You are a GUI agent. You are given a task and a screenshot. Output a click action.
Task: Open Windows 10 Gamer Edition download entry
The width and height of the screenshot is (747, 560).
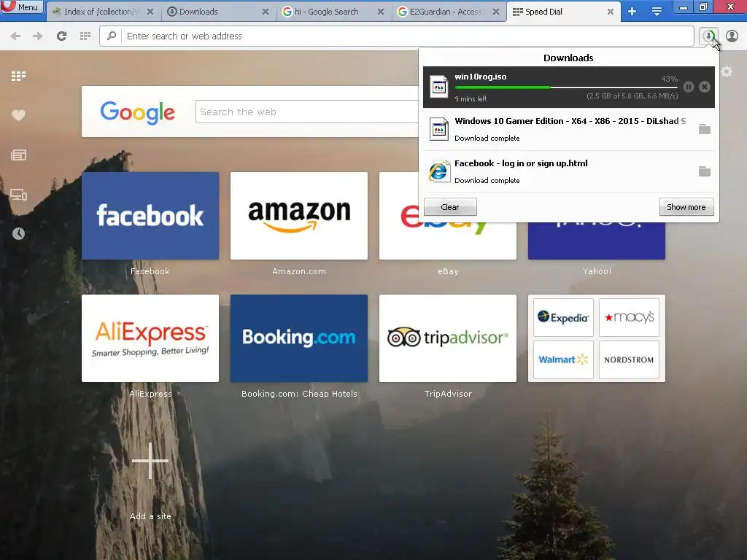(x=569, y=129)
